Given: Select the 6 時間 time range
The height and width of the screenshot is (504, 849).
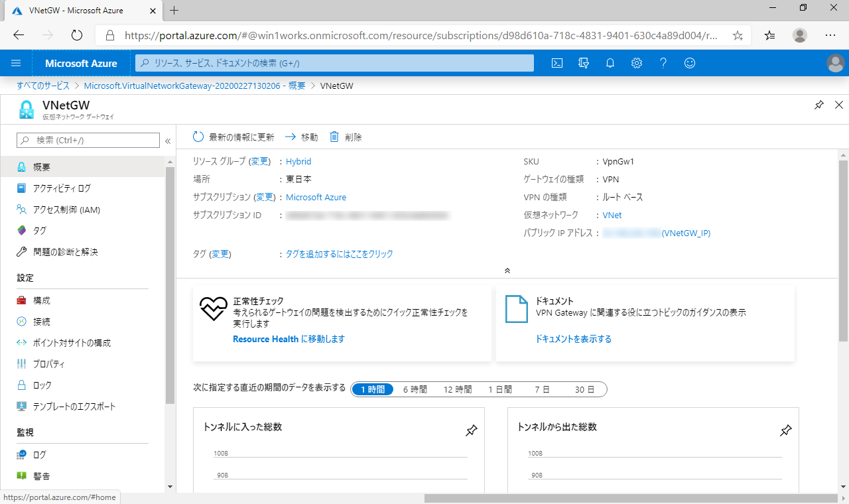Looking at the screenshot, I should 415,389.
